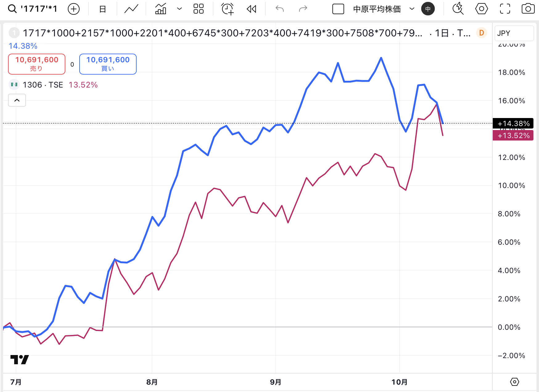This screenshot has width=539, height=392.
Task: Open symbol search showing '1717'*1
Action: (x=33, y=9)
